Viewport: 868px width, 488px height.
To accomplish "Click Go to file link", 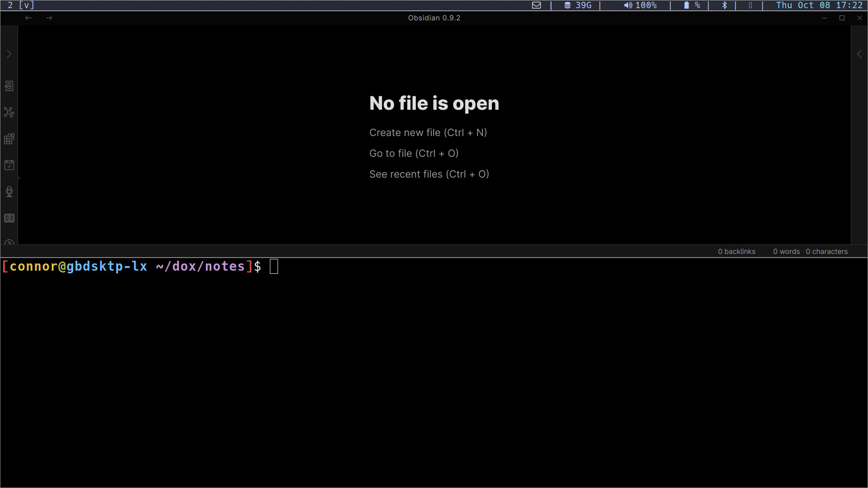I will [414, 154].
